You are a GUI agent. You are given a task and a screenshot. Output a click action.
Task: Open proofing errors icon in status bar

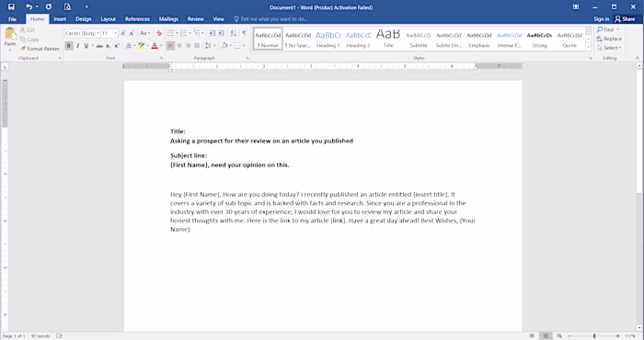point(59,336)
